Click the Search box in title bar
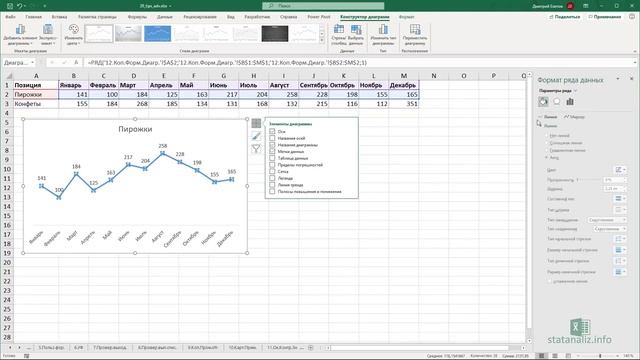 323,6
